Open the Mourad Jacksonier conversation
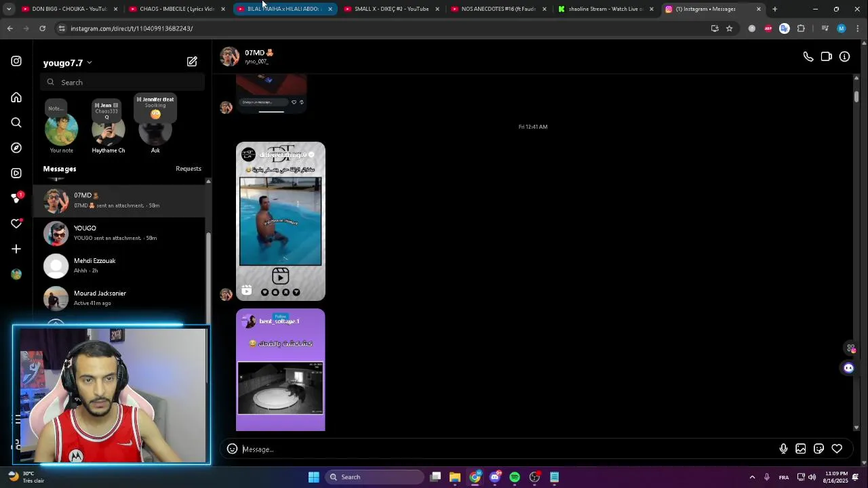This screenshot has height=488, width=868. (x=119, y=298)
